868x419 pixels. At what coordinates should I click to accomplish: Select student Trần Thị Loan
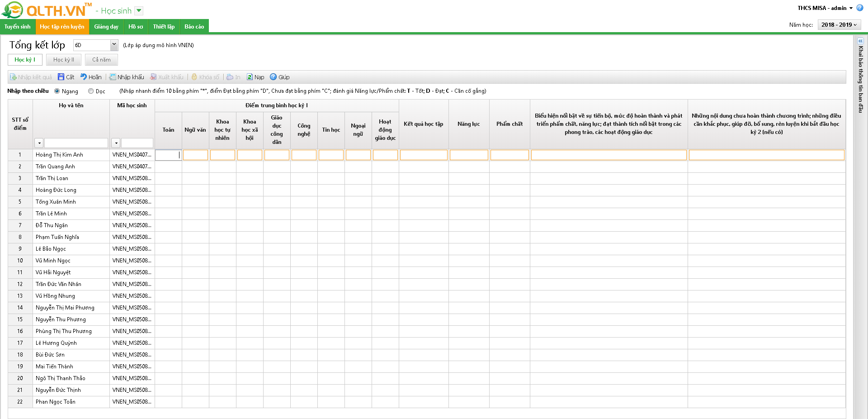pyautogui.click(x=52, y=178)
